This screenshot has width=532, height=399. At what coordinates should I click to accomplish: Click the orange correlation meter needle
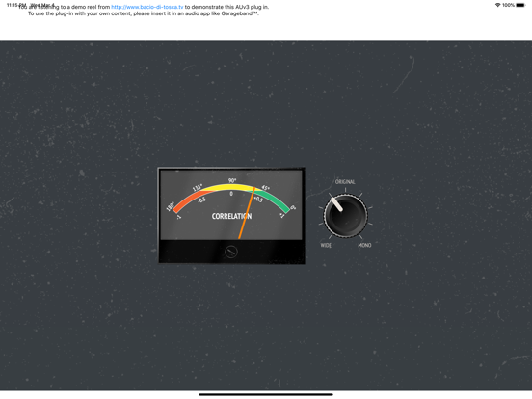(247, 213)
